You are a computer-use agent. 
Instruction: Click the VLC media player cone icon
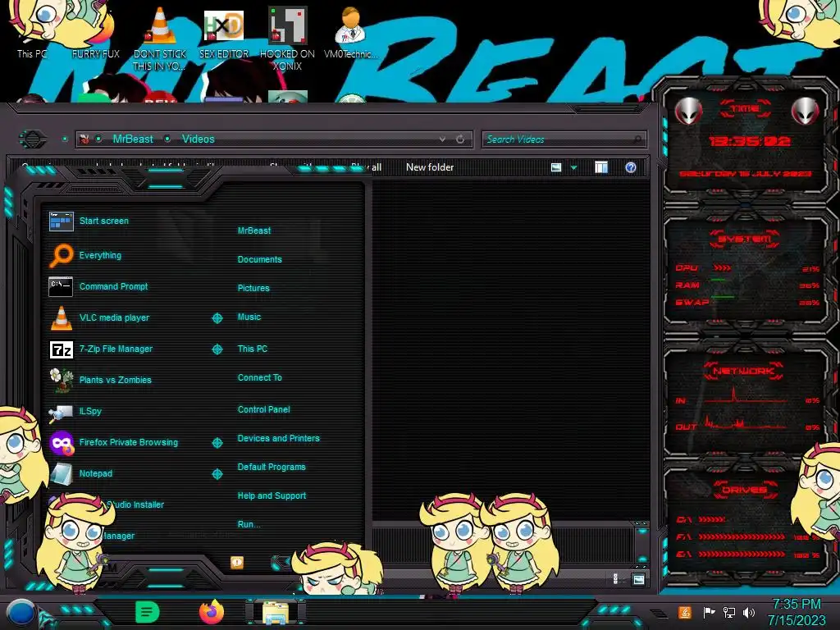(x=61, y=317)
